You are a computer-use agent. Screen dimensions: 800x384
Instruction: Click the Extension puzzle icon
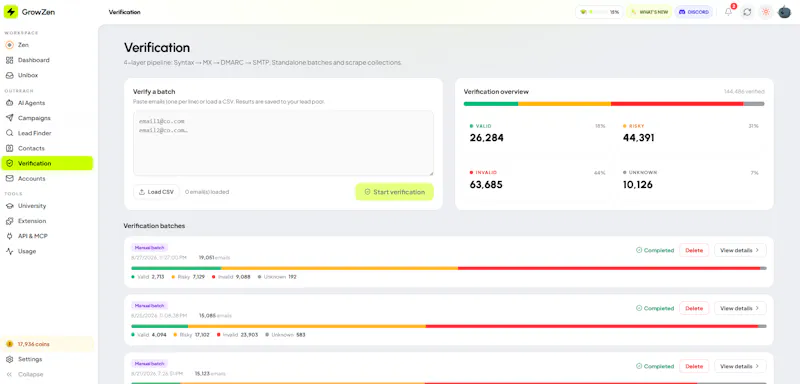click(x=9, y=221)
